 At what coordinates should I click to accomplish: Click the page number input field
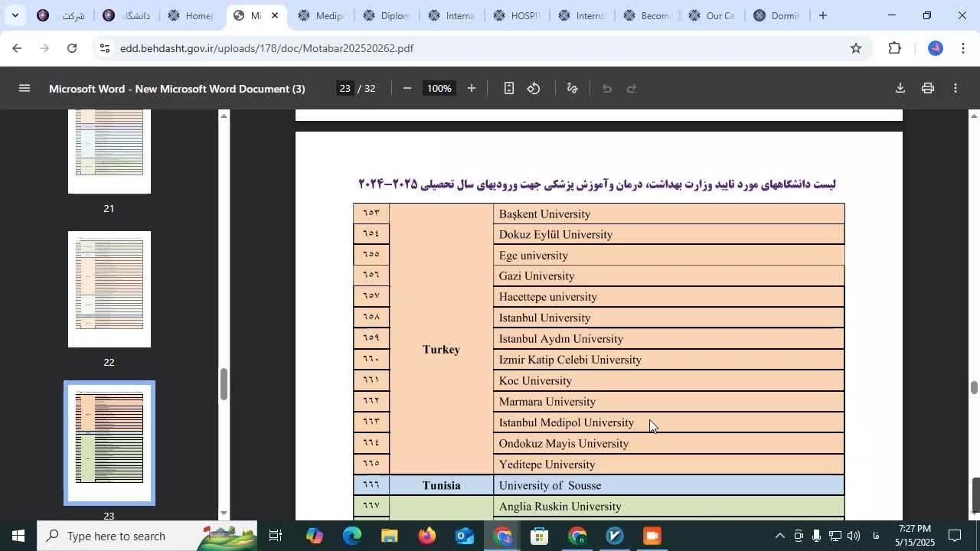pyautogui.click(x=345, y=88)
